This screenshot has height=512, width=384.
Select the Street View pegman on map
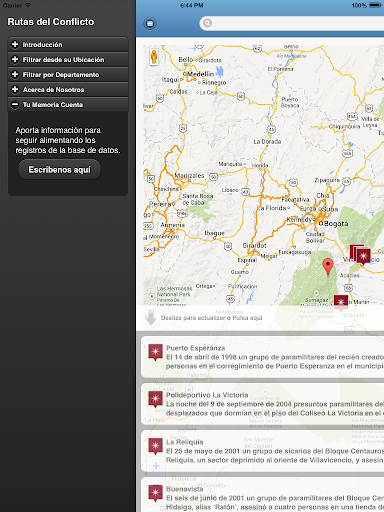tap(154, 57)
